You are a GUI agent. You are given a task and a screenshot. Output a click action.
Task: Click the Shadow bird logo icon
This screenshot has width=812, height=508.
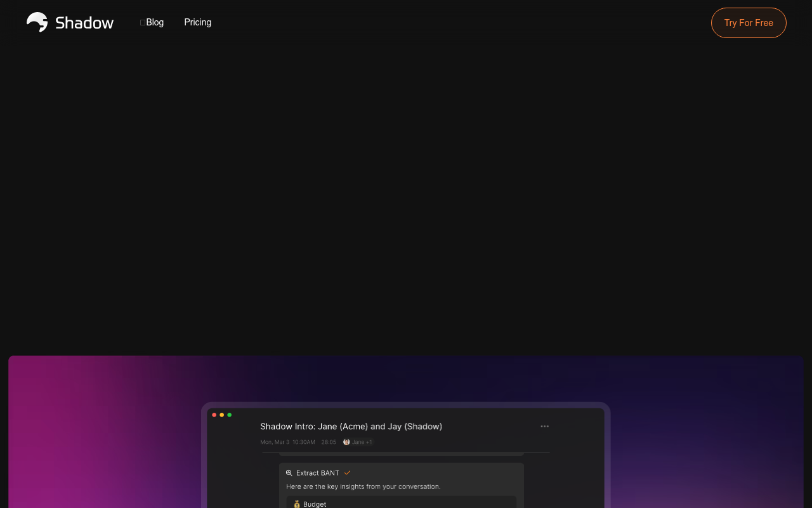tap(37, 22)
